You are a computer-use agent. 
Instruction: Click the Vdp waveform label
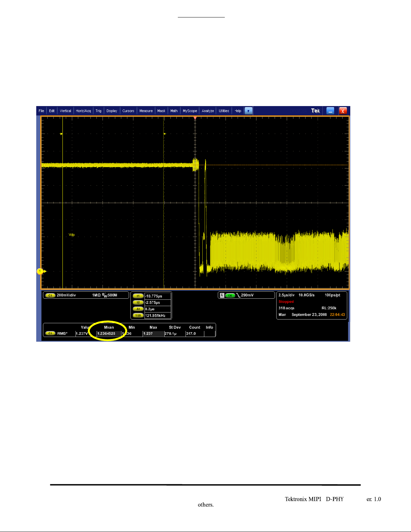pos(72,235)
